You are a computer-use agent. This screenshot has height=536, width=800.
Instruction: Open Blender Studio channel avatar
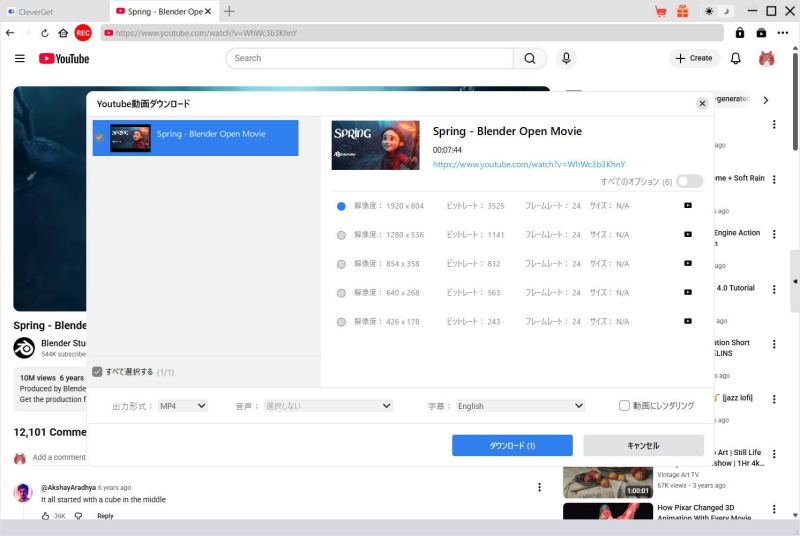point(24,348)
